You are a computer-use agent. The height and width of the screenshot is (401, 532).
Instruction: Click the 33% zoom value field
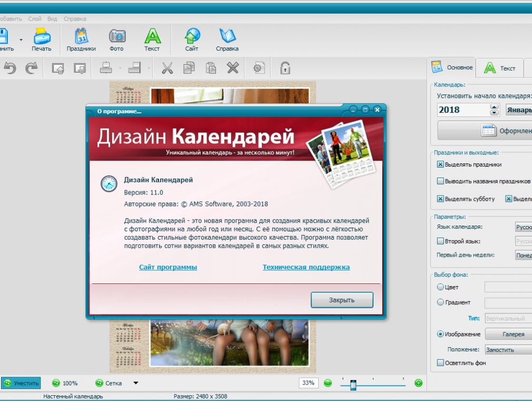pos(309,383)
